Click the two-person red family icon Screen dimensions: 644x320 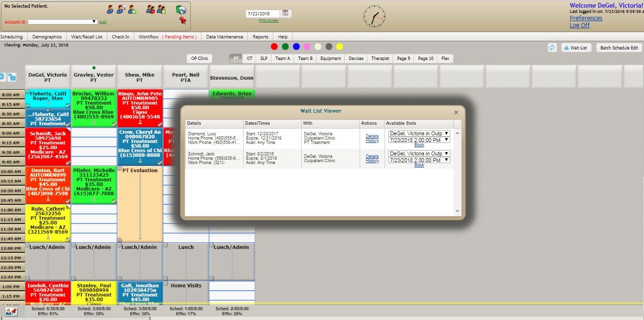point(151,9)
